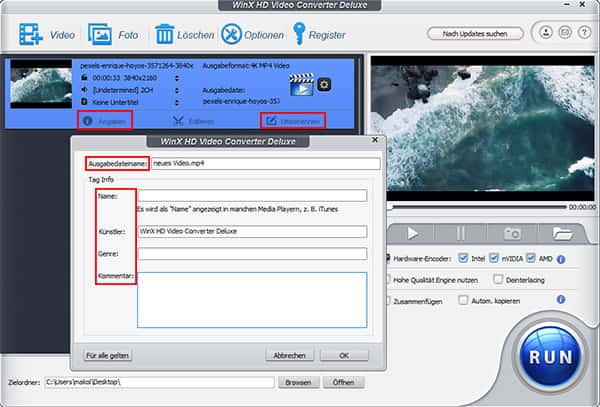Open the Foto slideshow tool
The height and width of the screenshot is (407, 600).
coord(113,34)
